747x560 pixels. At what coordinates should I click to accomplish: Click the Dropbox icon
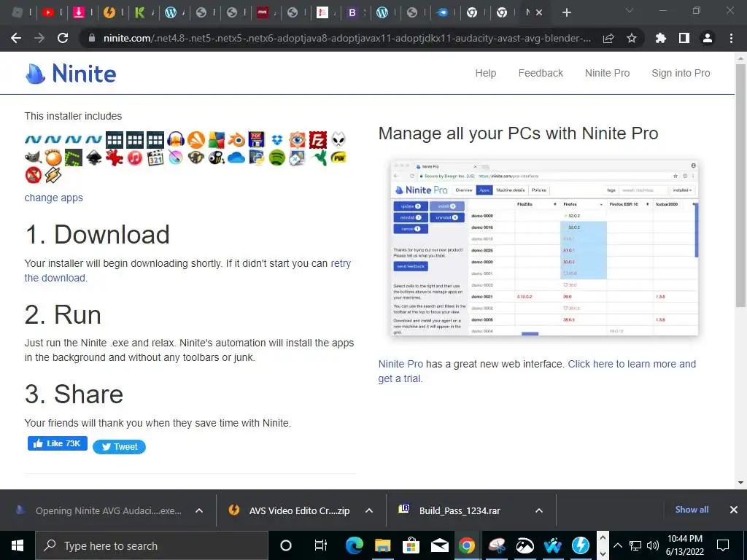(x=276, y=139)
